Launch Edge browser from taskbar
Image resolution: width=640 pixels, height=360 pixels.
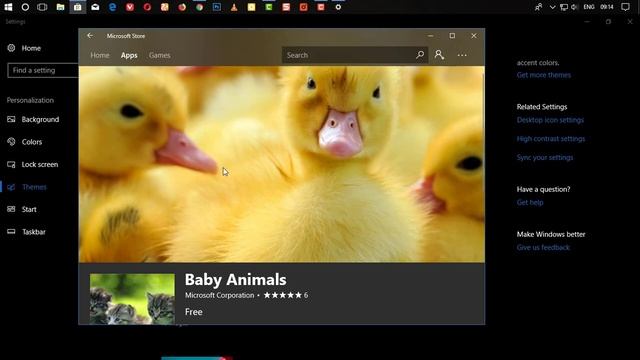click(113, 7)
